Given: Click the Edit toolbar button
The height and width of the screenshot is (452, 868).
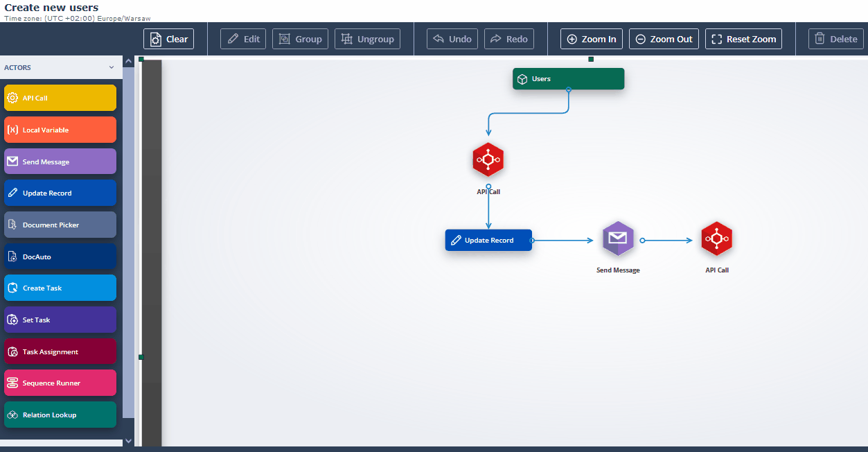Looking at the screenshot, I should pos(243,39).
